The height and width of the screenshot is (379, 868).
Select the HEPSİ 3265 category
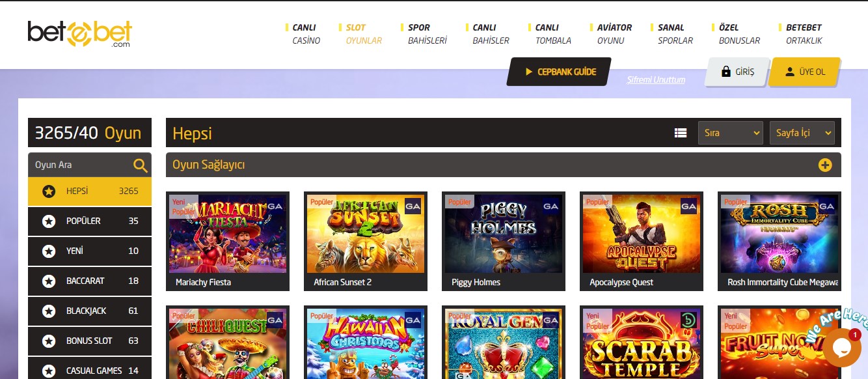tap(90, 191)
